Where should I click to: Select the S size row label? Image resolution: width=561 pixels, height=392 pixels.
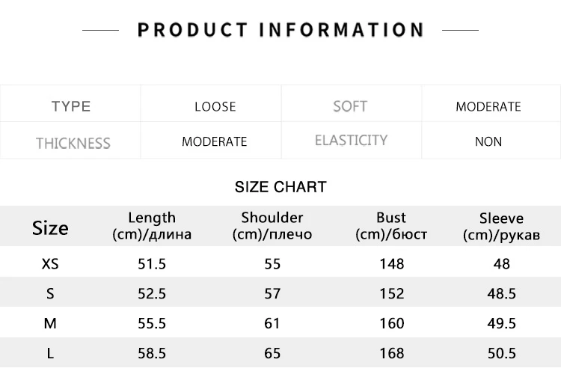[50, 294]
